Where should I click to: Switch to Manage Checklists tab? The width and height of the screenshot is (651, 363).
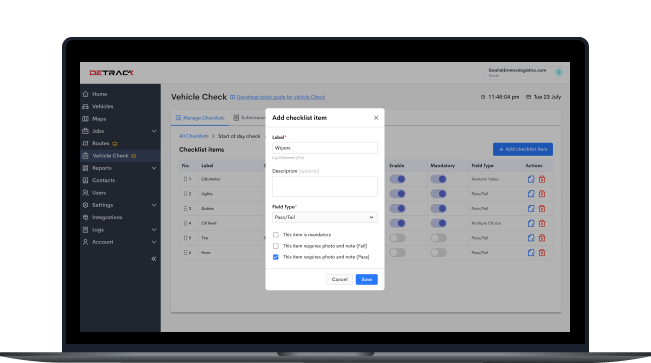tap(200, 118)
